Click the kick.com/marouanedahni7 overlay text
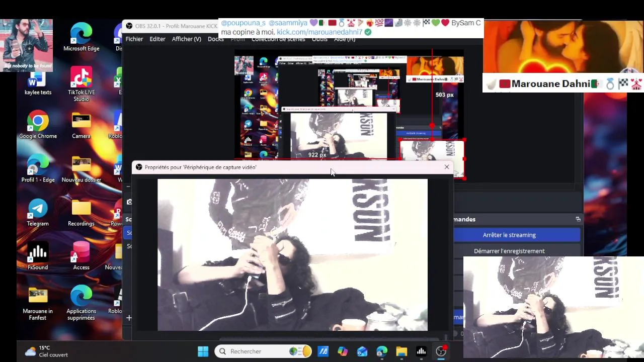The width and height of the screenshot is (644, 362). pos(319,32)
